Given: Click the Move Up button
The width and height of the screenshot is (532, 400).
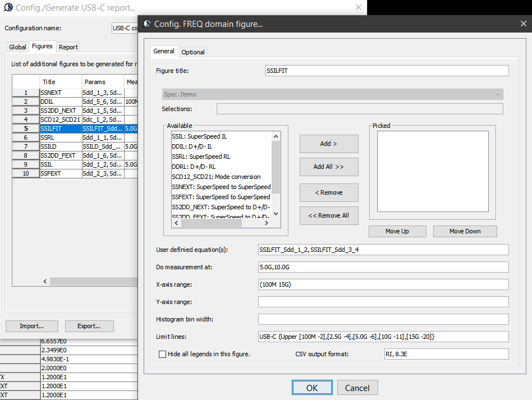Looking at the screenshot, I should [397, 231].
